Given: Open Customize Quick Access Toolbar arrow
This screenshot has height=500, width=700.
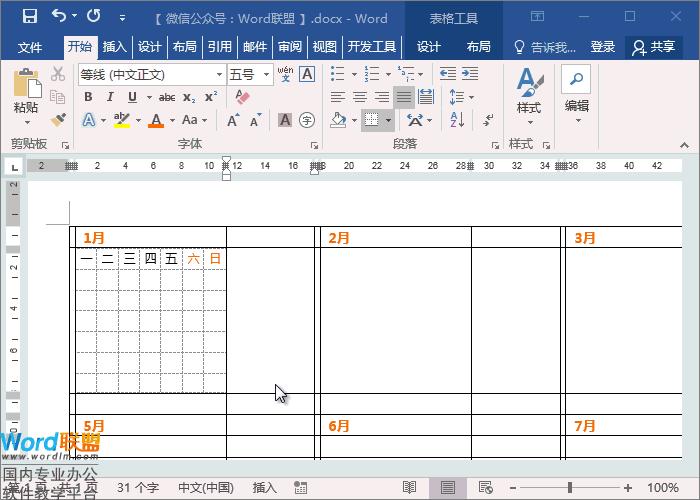Looking at the screenshot, I should pos(122,18).
